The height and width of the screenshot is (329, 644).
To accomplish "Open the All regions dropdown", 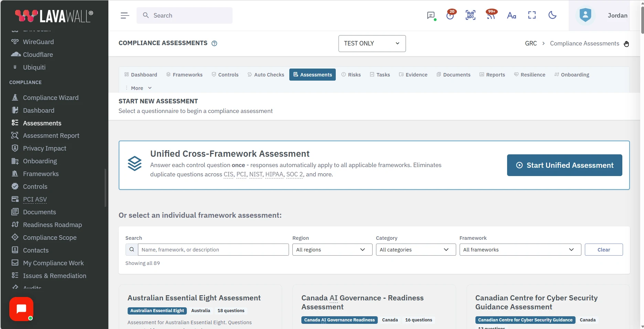I will point(332,249).
